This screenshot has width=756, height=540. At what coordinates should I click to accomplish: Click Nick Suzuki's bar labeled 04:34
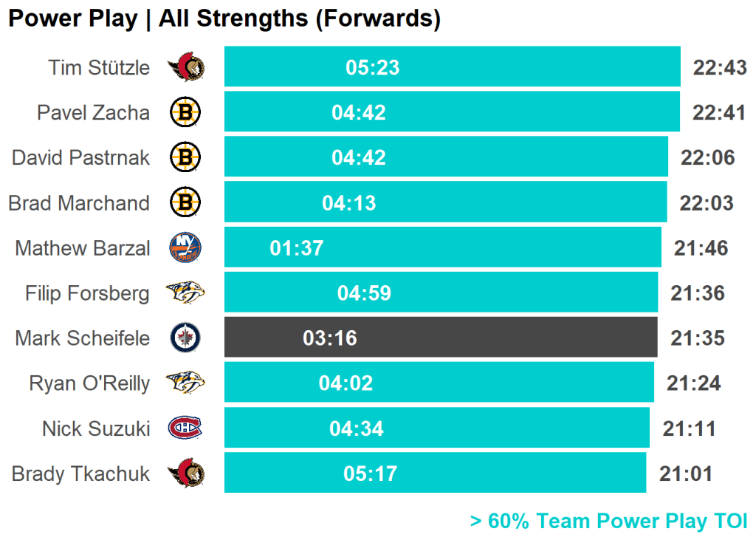click(x=436, y=428)
